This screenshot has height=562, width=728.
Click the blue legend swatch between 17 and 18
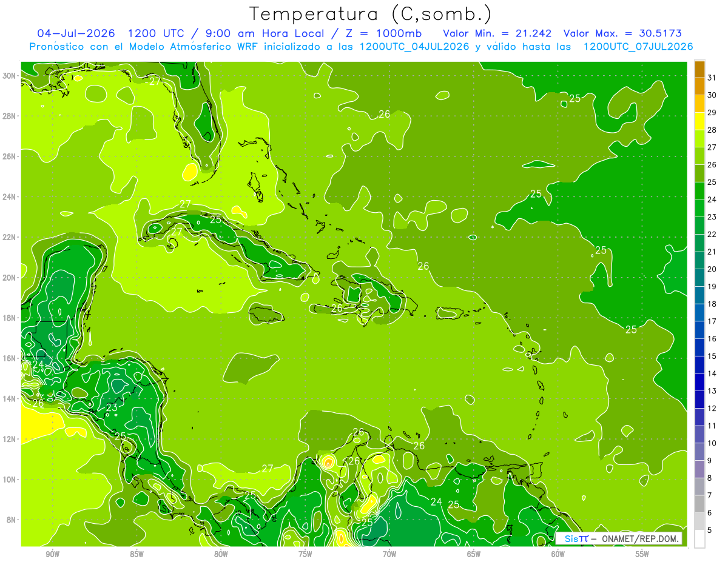click(699, 313)
